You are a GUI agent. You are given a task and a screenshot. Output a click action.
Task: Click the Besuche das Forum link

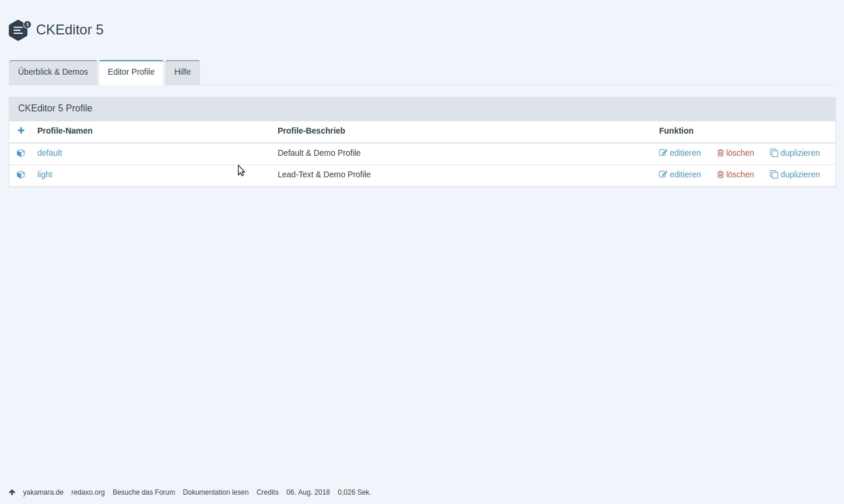[x=143, y=492]
